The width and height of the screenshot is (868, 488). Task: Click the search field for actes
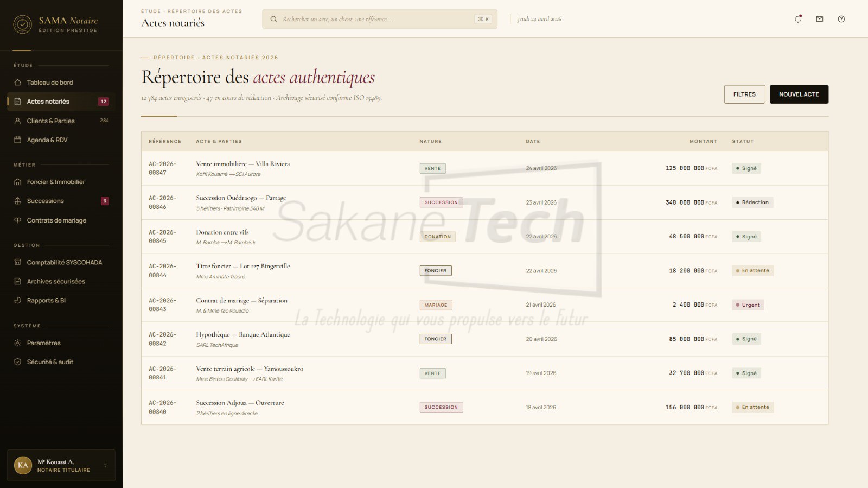click(380, 19)
